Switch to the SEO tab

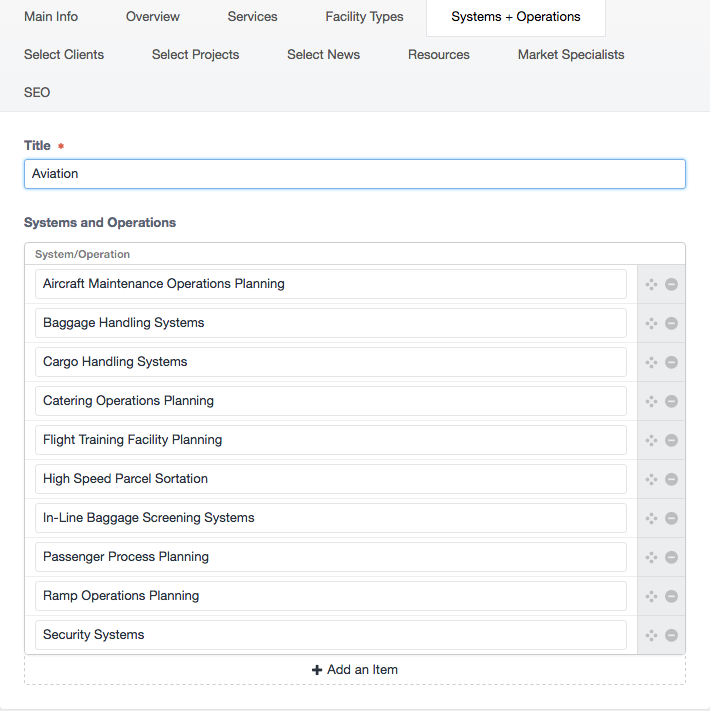click(37, 93)
